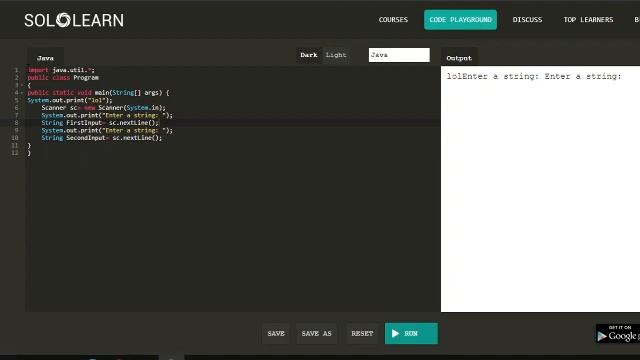Screen dimensions: 640x360
Task: Click line number 12 in gutter
Action: pos(15,153)
